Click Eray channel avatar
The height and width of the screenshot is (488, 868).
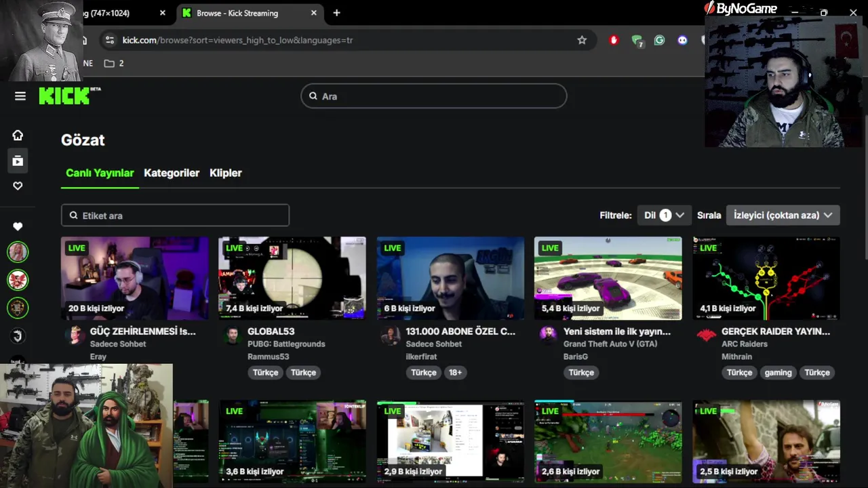coord(75,336)
